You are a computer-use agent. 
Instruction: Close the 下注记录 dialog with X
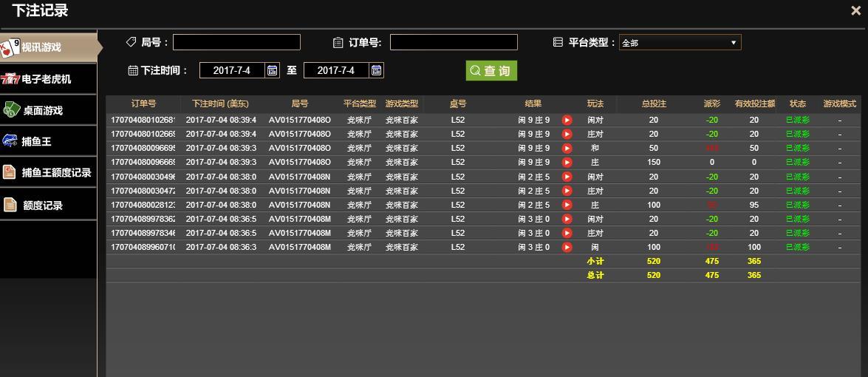click(856, 10)
